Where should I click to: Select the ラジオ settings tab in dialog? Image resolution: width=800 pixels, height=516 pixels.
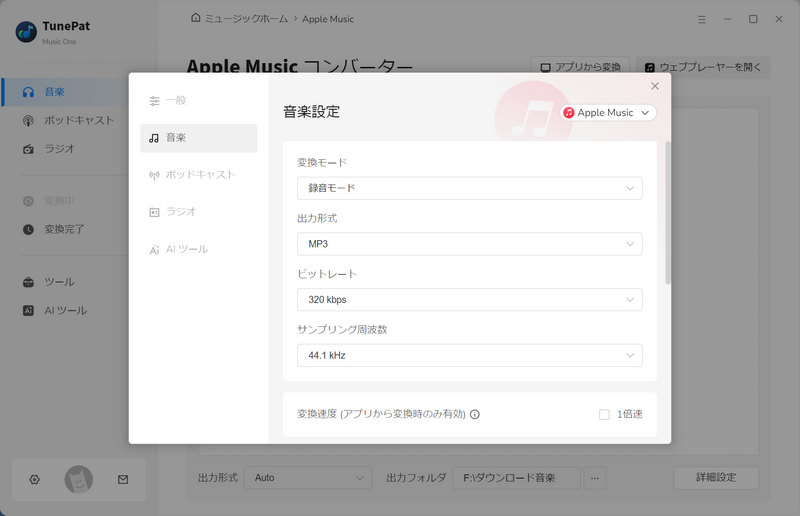click(x=198, y=212)
